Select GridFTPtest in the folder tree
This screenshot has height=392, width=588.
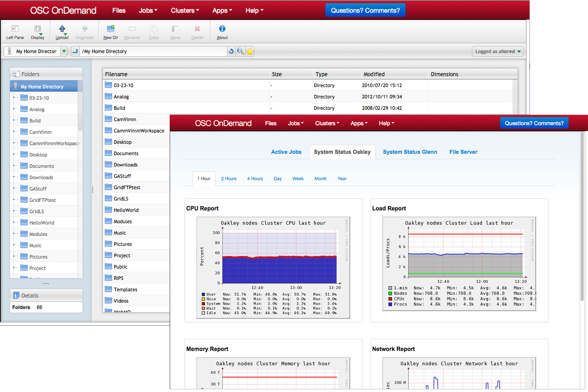(x=43, y=200)
